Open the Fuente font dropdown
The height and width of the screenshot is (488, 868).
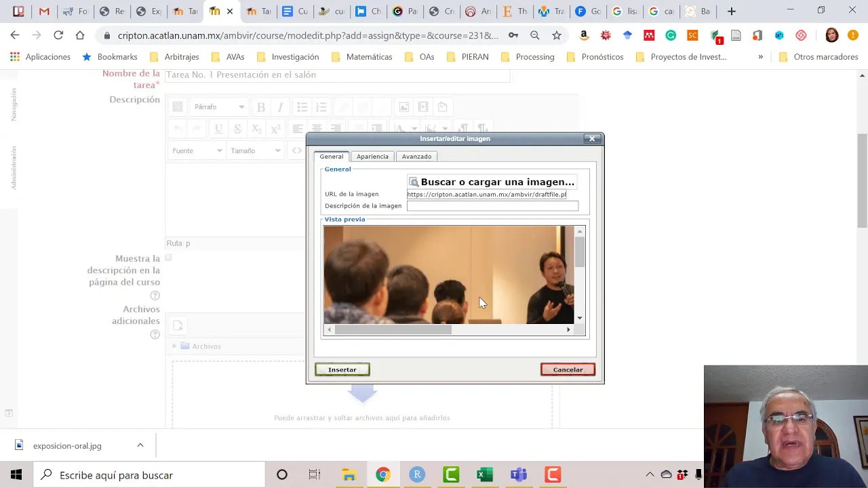(197, 150)
